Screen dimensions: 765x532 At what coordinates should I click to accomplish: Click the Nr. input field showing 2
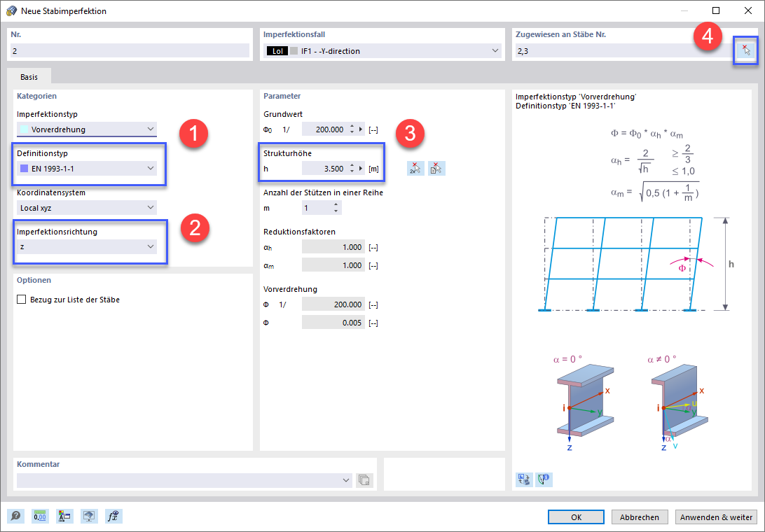[x=130, y=50]
